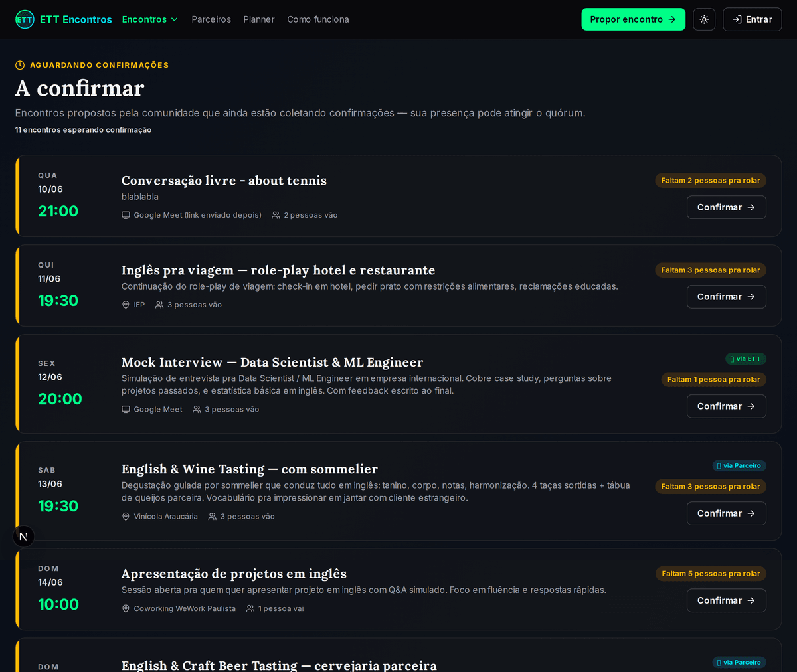This screenshot has height=672, width=797.
Task: Click people icon beside 2 pessoas vão
Action: 276,215
